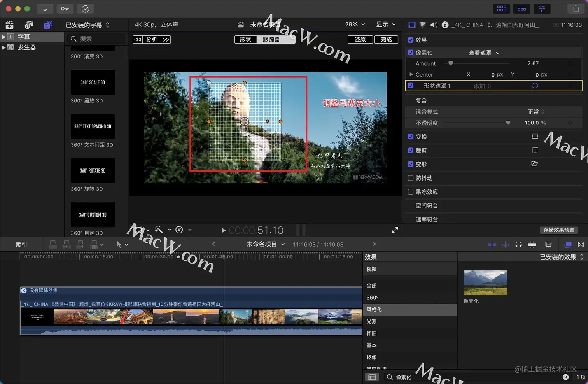Activate Distort onscreen controls icon

tap(535, 164)
